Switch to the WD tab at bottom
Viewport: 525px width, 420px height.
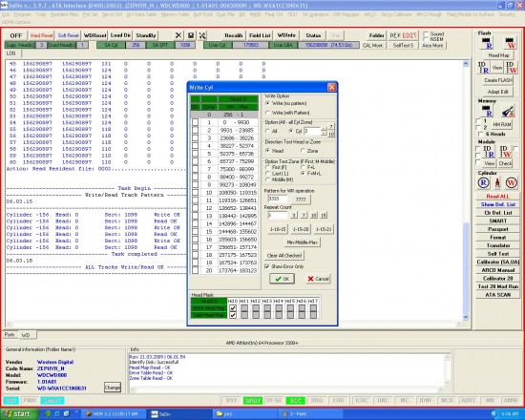tap(26, 335)
